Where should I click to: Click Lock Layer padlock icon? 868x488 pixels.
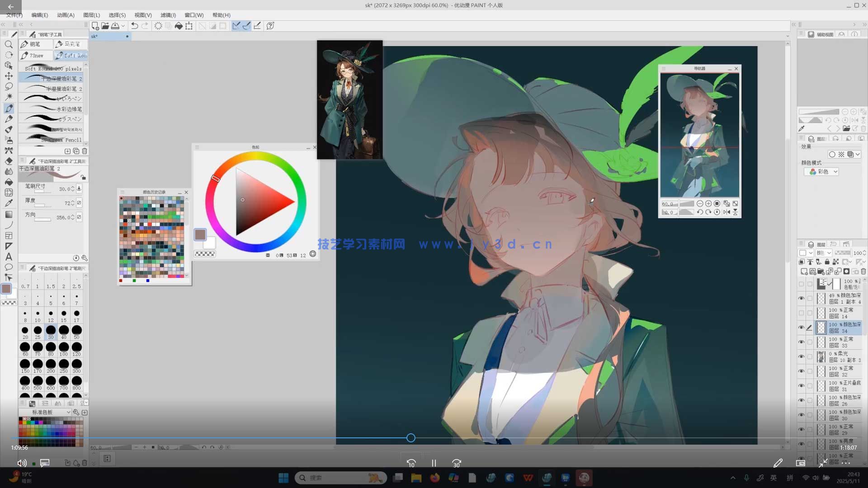[x=827, y=262]
